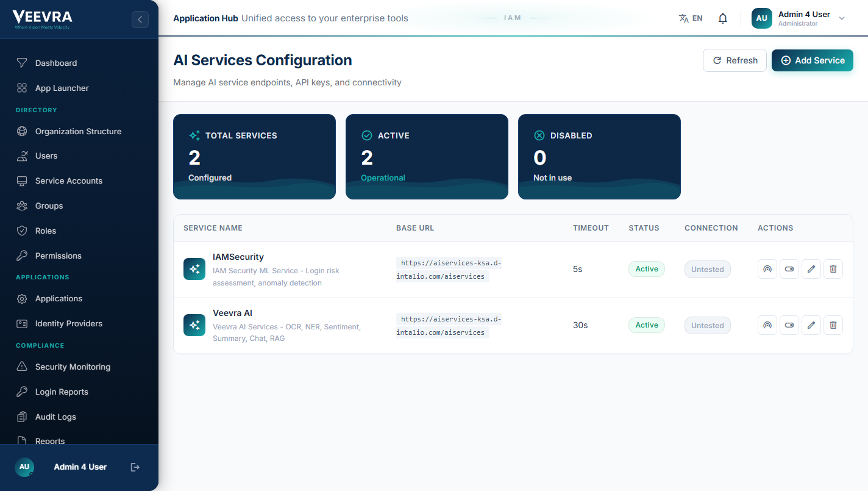868x491 pixels.
Task: Click the IAMSecurity base URL
Action: point(449,270)
